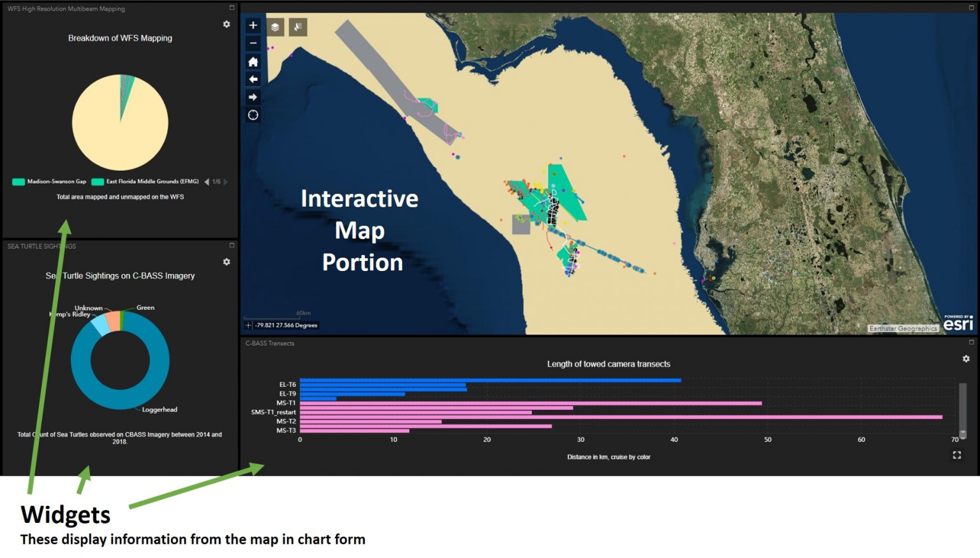Go to previous pie legend page
Screen dimensions: 980x558
click(206, 182)
